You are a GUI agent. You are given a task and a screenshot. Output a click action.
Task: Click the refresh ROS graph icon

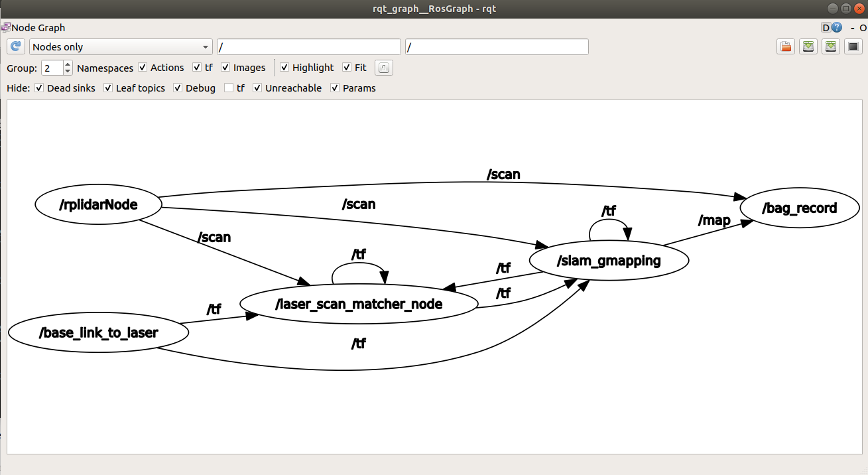[x=15, y=46]
